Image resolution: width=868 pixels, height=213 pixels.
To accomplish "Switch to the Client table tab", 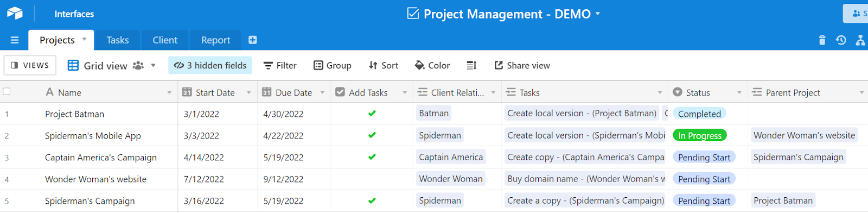I will coord(165,40).
